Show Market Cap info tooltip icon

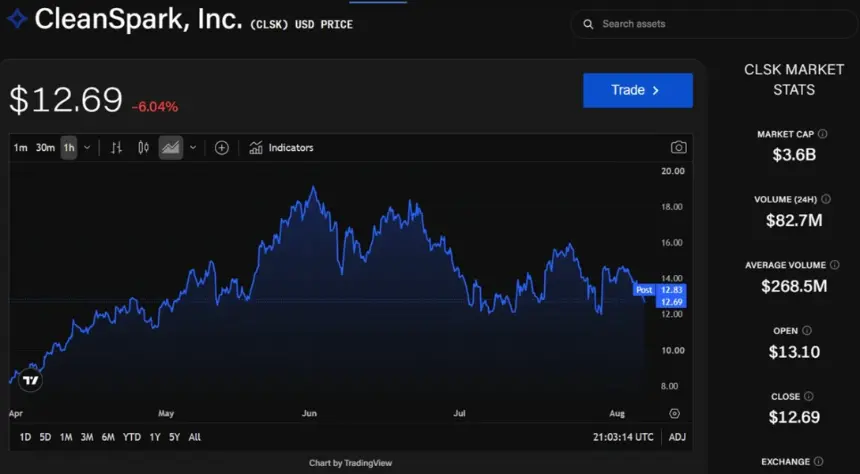coord(823,134)
